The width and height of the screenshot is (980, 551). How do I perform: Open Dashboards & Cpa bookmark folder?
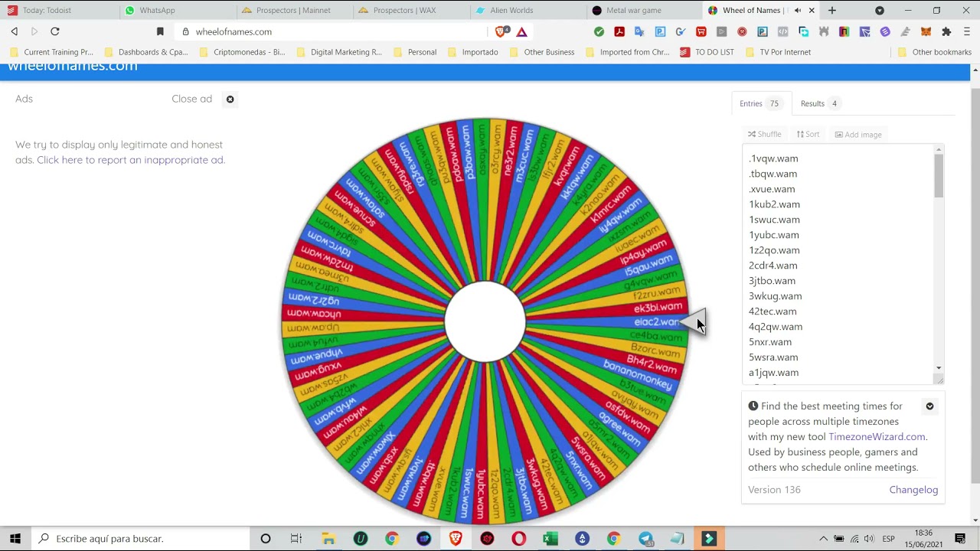tap(145, 52)
